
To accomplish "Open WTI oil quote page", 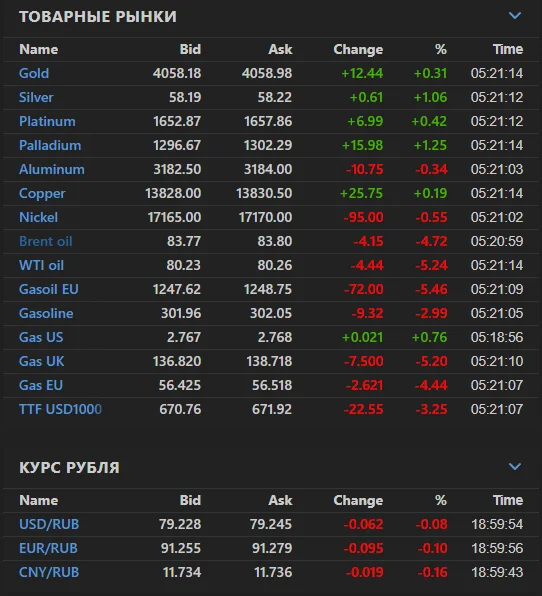I will pyautogui.click(x=41, y=265).
